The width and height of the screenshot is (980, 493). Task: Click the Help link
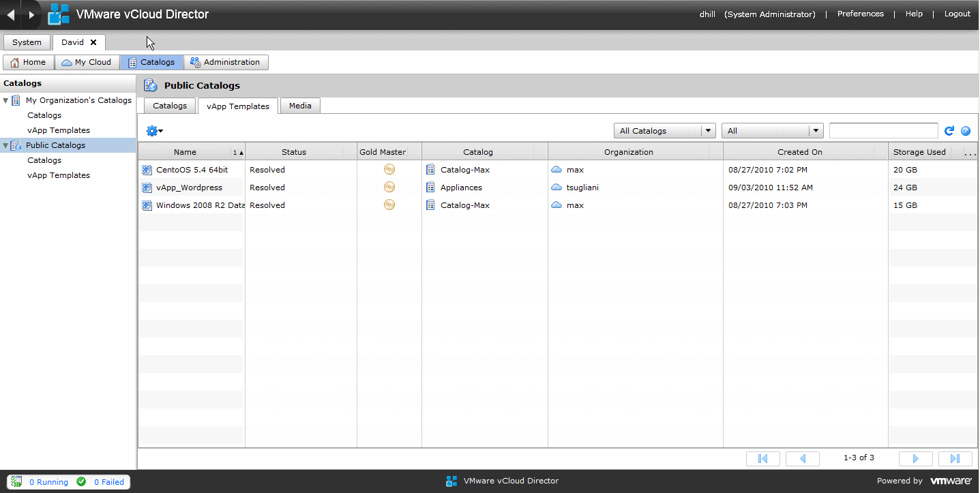pyautogui.click(x=914, y=14)
